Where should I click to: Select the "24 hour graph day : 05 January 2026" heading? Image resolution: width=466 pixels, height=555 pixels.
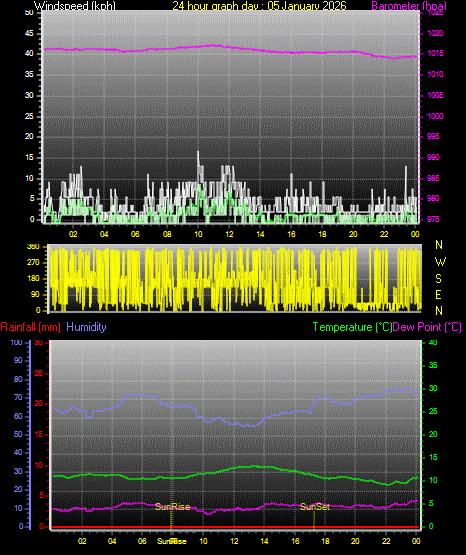coord(259,6)
